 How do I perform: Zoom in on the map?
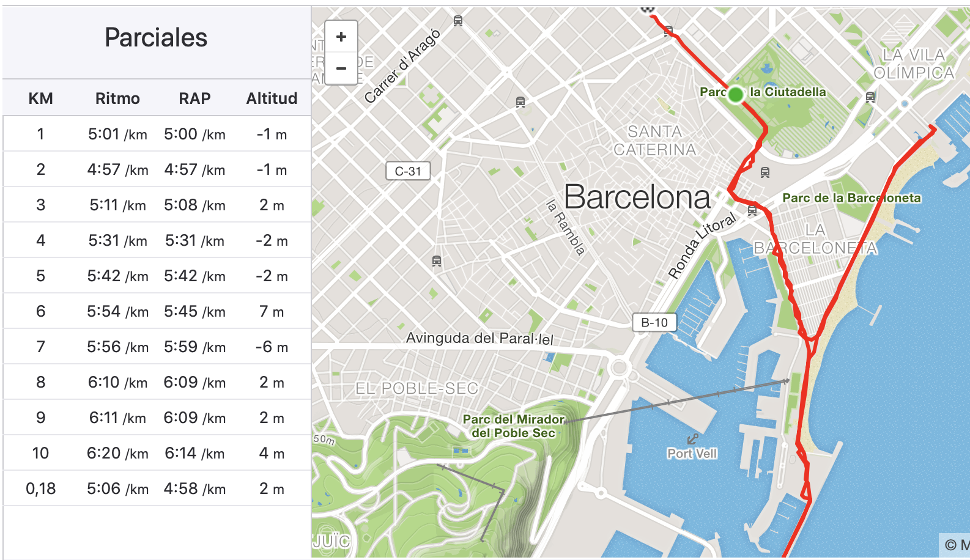click(341, 37)
